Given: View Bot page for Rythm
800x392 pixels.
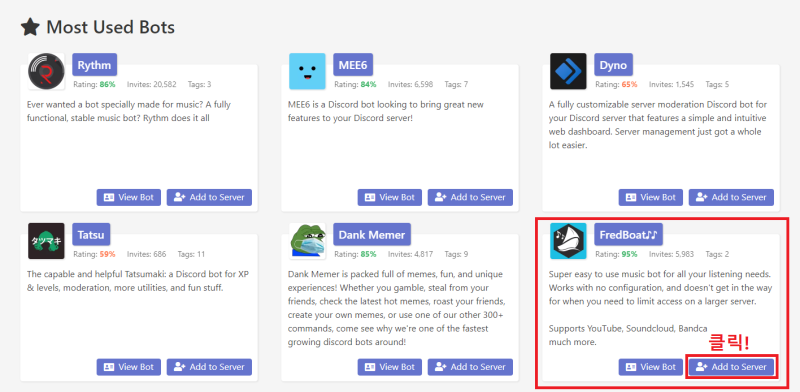Looking at the screenshot, I should click(129, 197).
